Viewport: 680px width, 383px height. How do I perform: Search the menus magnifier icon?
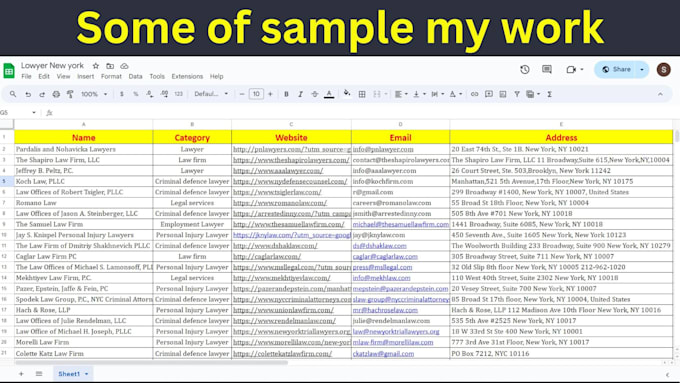coord(13,94)
